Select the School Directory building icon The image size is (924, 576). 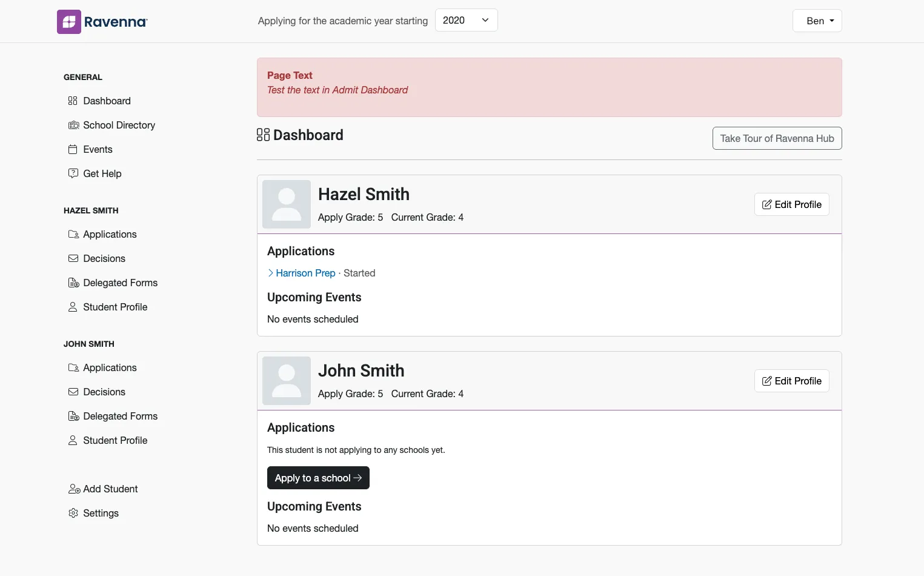pos(73,125)
